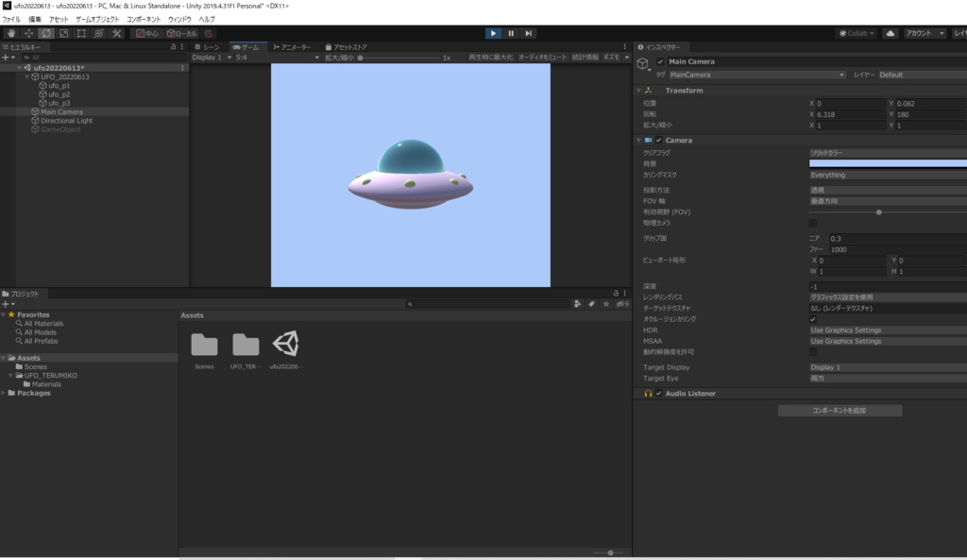Select the Move tool
This screenshot has height=560, width=967.
[x=29, y=33]
